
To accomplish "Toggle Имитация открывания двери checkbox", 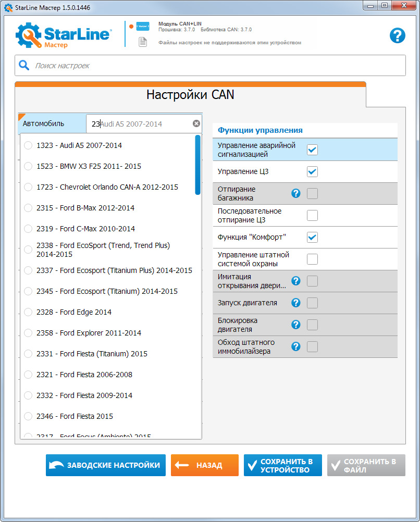I will coord(312,281).
